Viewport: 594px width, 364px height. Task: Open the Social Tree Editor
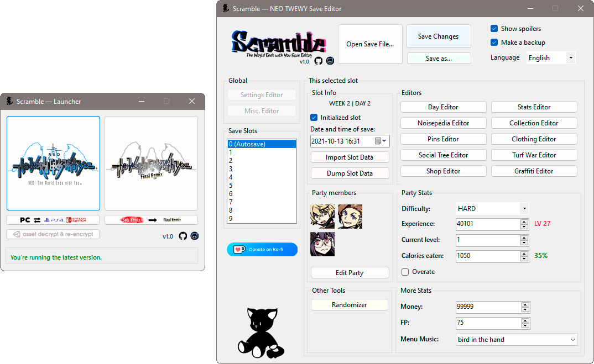click(443, 155)
